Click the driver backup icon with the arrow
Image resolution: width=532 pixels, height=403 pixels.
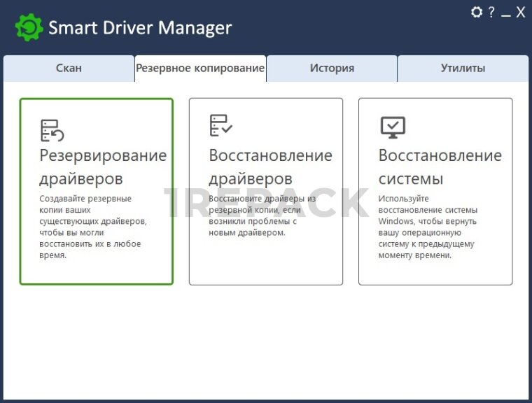tap(52, 130)
